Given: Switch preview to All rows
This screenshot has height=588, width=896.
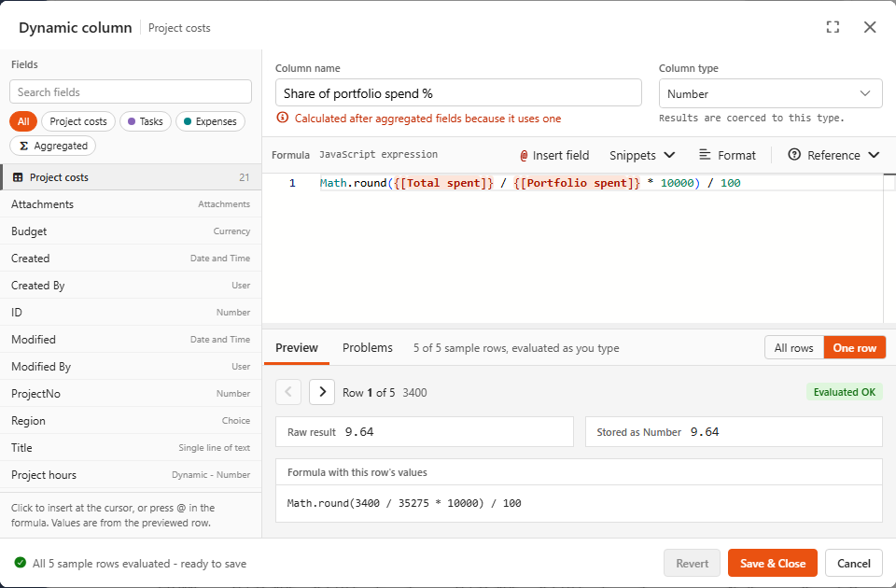Looking at the screenshot, I should 793,347.
